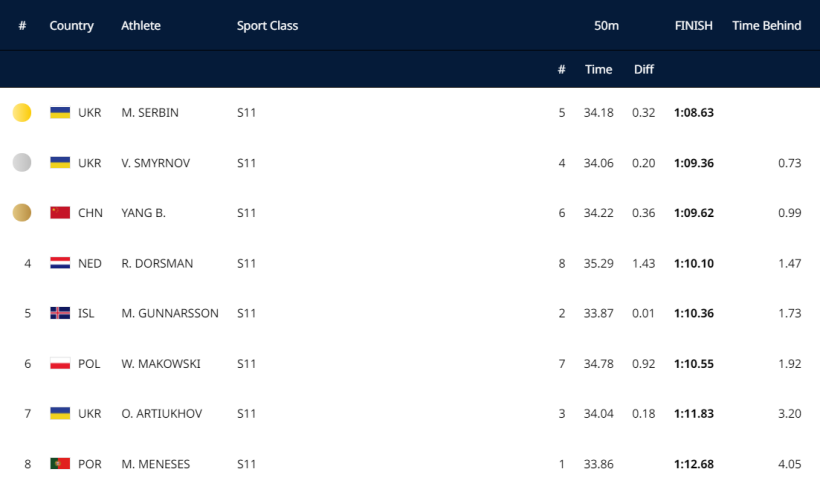The width and height of the screenshot is (820, 498).
Task: Click the Ukraine flag next to M. Serbin
Action: pos(60,113)
